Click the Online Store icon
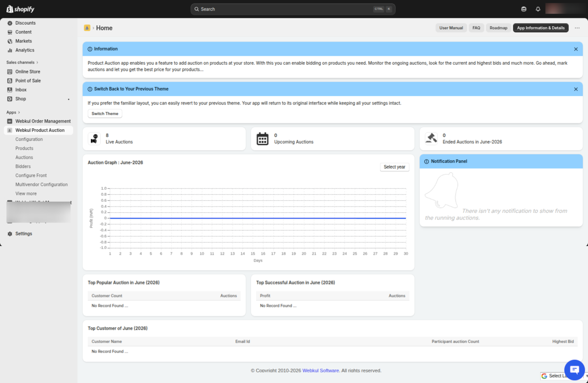The height and width of the screenshot is (383, 588). point(10,71)
